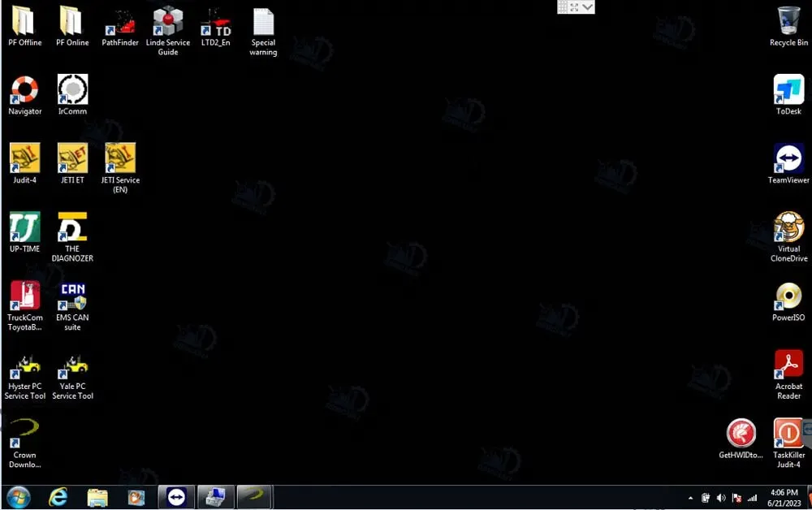Click the volume speaker tray icon
The width and height of the screenshot is (812, 510).
(721, 498)
